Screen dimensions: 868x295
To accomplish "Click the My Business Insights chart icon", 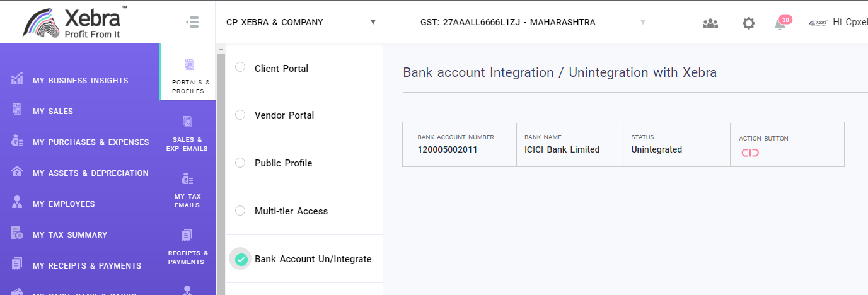I will [17, 80].
